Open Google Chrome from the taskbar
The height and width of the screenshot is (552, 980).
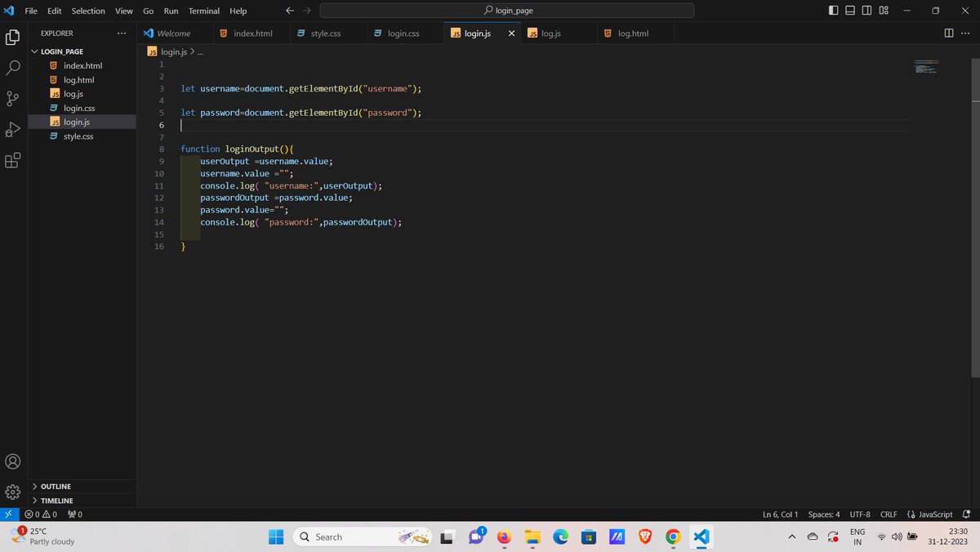click(x=673, y=536)
